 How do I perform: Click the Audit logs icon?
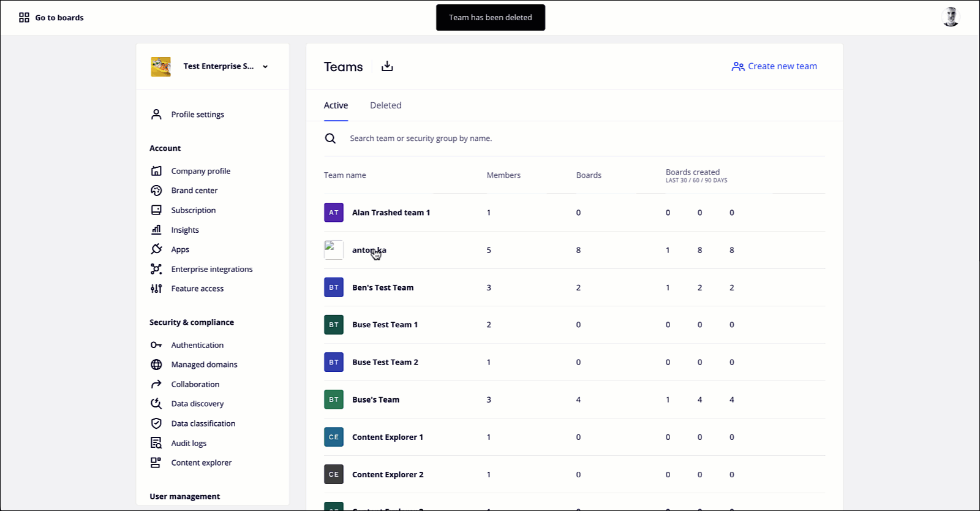(156, 443)
